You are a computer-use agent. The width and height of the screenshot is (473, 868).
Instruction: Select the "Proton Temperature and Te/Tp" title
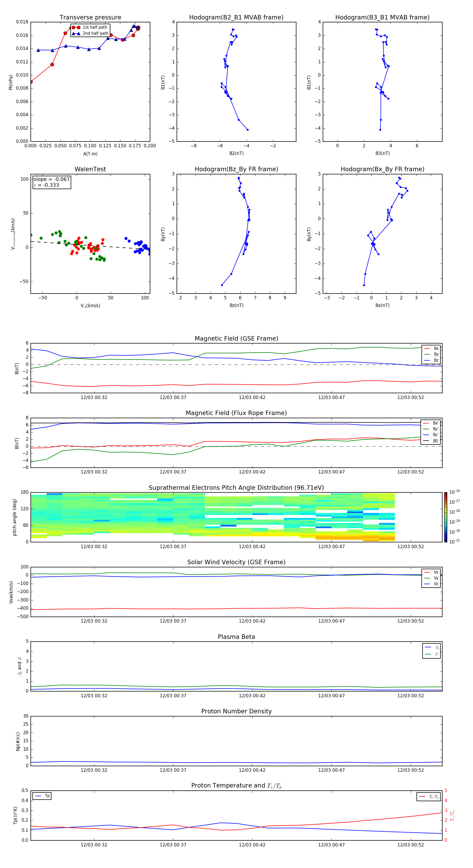point(236,786)
